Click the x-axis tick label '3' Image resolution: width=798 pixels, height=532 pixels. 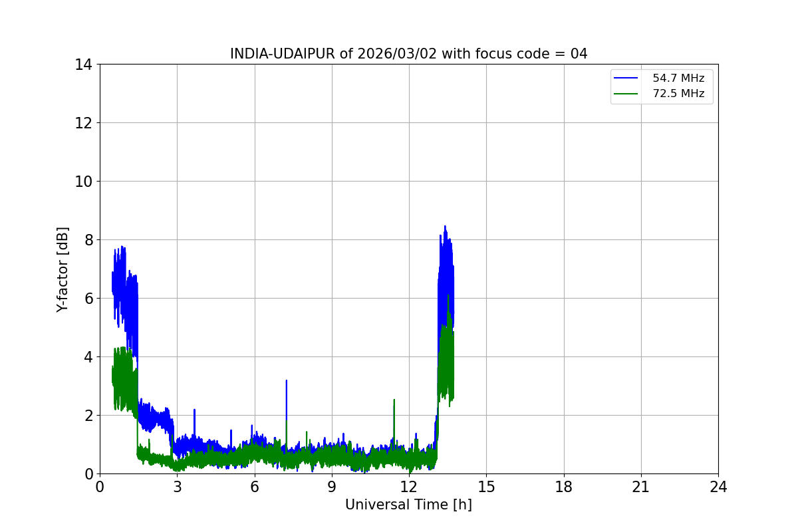point(177,487)
